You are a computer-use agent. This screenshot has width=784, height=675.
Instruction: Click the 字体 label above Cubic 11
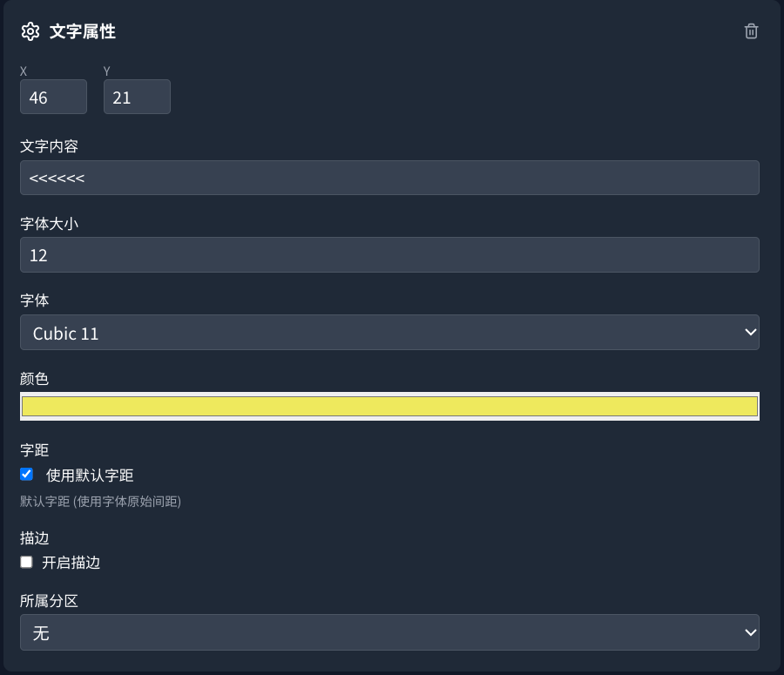click(x=35, y=300)
